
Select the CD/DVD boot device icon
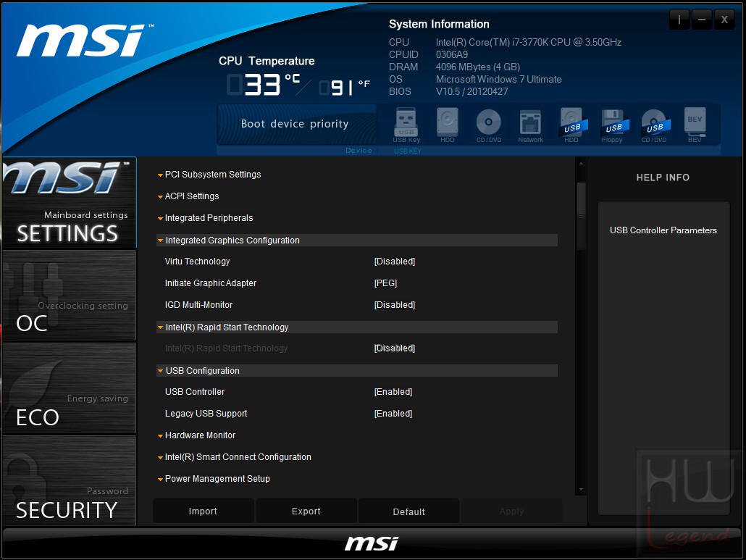pyautogui.click(x=489, y=125)
